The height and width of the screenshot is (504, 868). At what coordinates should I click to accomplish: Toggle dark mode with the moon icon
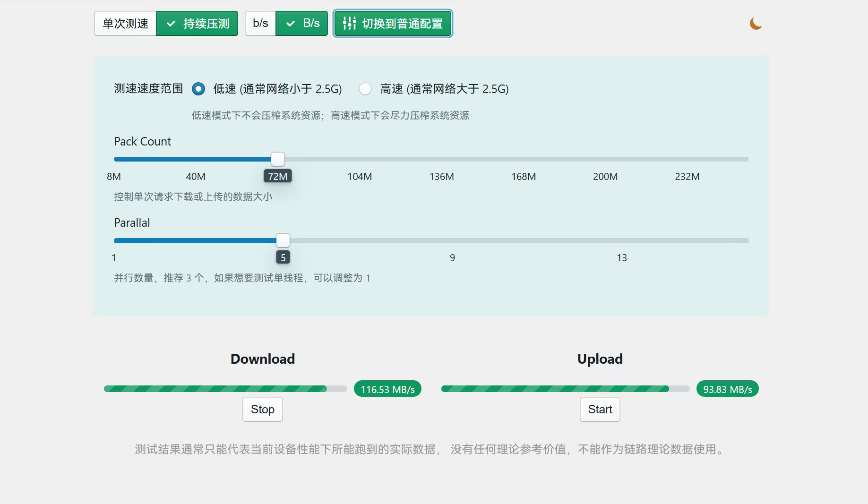click(756, 24)
